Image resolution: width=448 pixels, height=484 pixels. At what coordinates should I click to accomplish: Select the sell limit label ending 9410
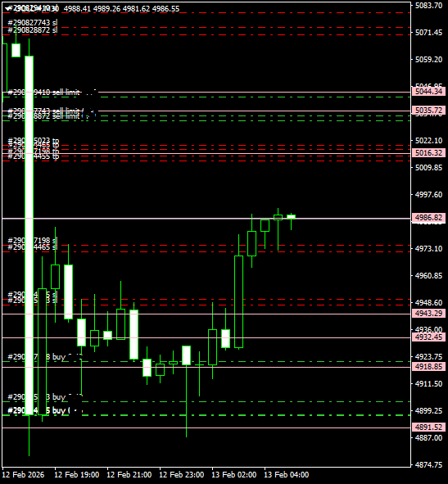tap(43, 92)
